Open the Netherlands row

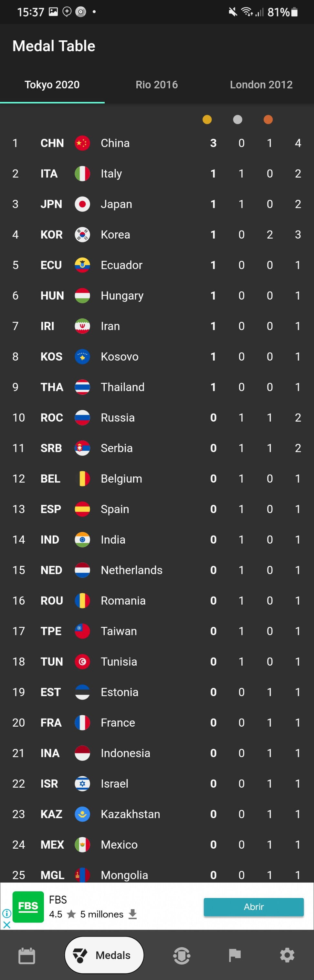coord(157,570)
